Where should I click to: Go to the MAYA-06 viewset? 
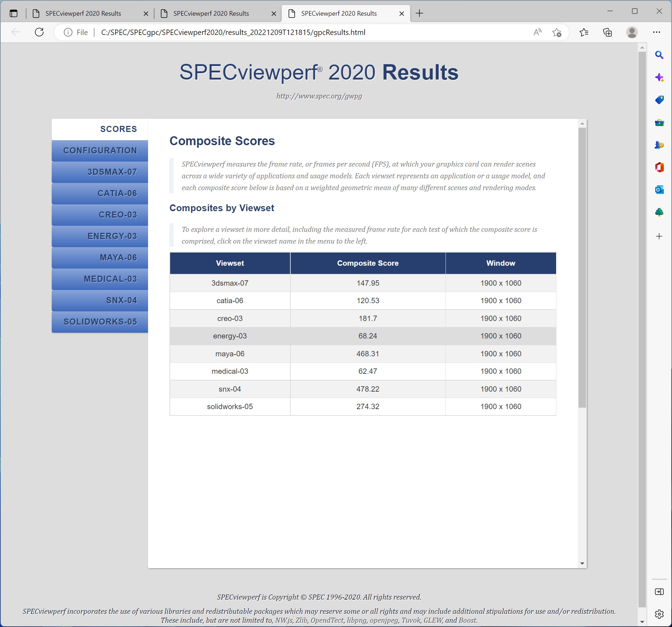click(x=100, y=258)
